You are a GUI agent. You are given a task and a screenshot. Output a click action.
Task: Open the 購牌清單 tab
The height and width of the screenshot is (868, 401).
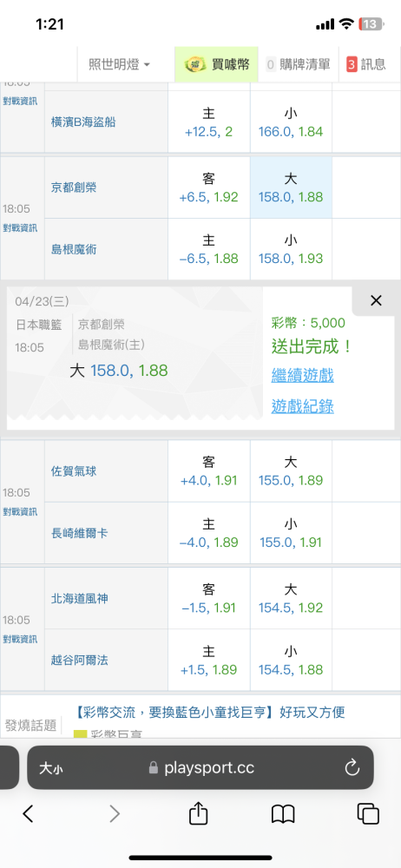[299, 64]
